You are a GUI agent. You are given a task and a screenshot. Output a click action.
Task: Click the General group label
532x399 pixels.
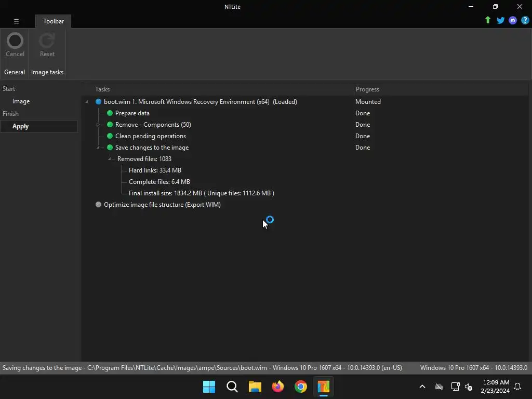14,72
